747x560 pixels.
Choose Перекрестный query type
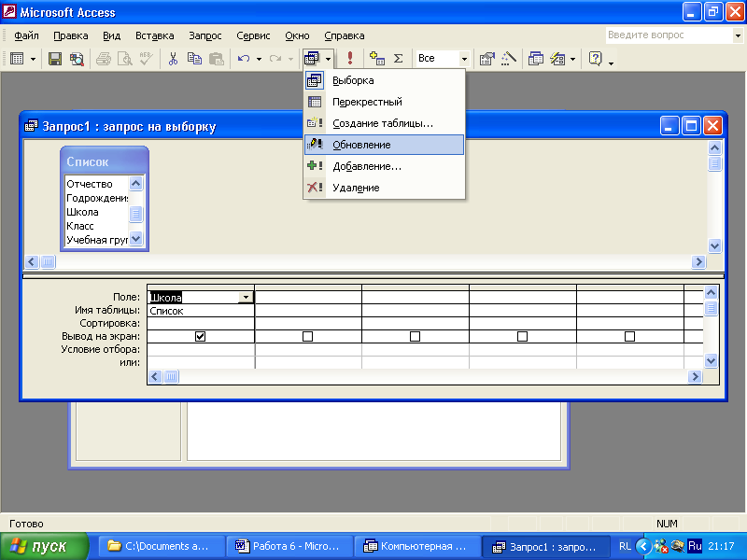coord(384,102)
